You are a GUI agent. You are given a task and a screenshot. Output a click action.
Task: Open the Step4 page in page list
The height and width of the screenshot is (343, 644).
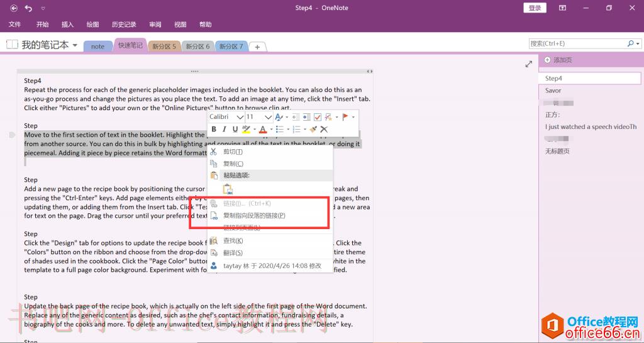[x=590, y=78]
